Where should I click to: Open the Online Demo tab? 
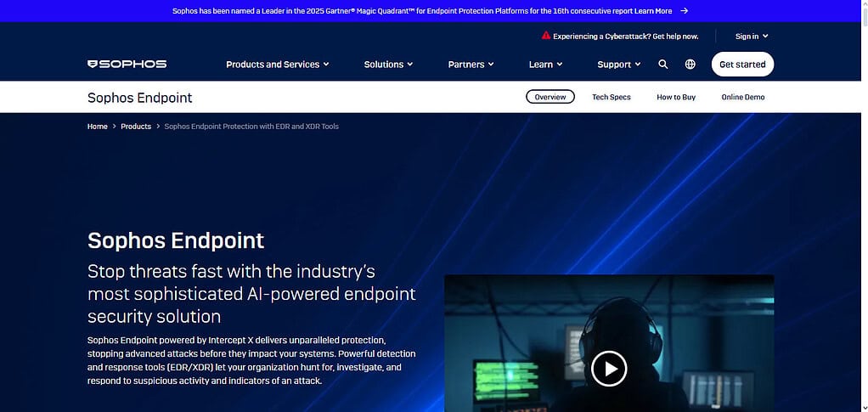[743, 97]
